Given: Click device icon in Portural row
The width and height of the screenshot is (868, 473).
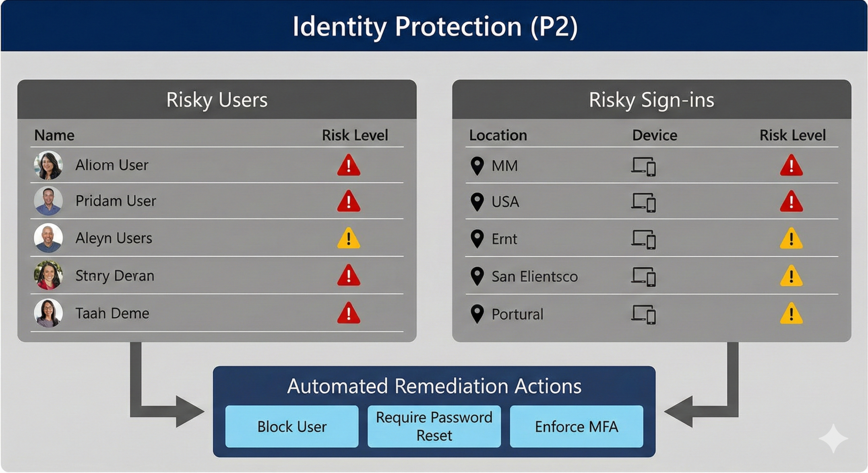Looking at the screenshot, I should point(643,314).
